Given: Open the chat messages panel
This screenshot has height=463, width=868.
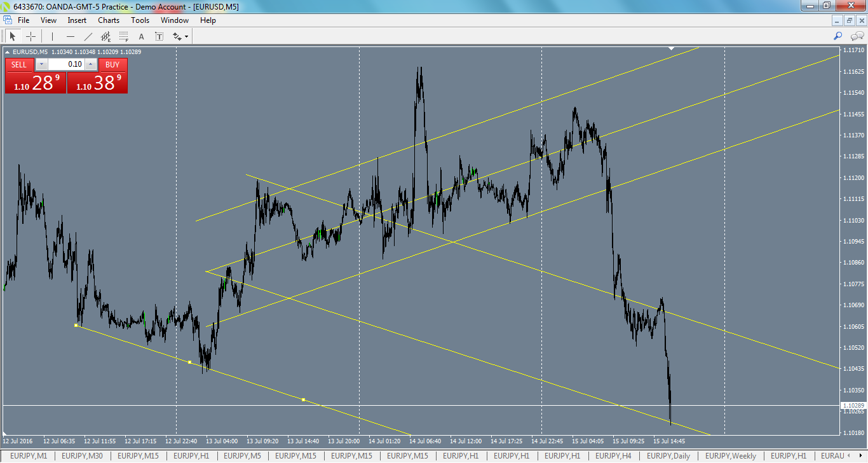Looking at the screenshot, I should (x=856, y=36).
